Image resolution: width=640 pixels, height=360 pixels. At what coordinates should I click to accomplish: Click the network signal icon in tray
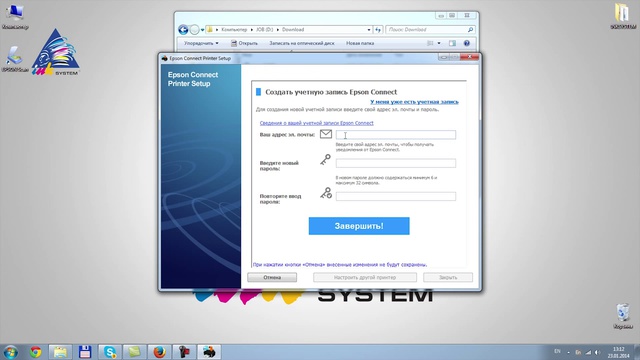click(x=588, y=352)
